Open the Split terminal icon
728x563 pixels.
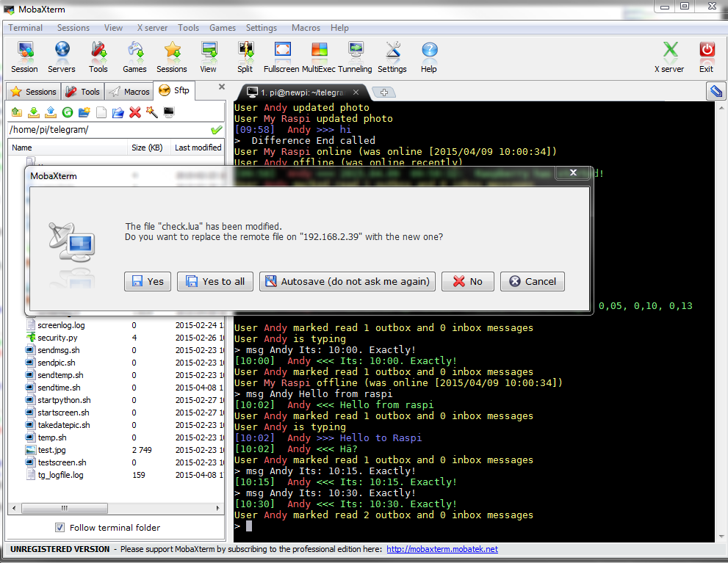pos(245,57)
